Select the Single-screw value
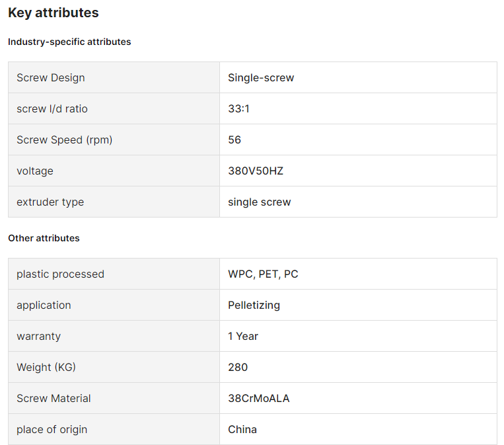504x445 pixels. point(261,77)
